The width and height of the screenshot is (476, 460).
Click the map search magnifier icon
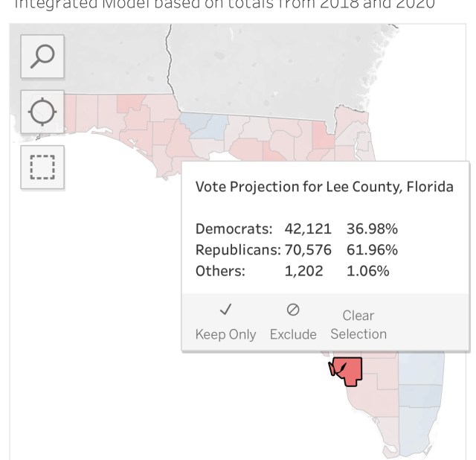(x=42, y=57)
